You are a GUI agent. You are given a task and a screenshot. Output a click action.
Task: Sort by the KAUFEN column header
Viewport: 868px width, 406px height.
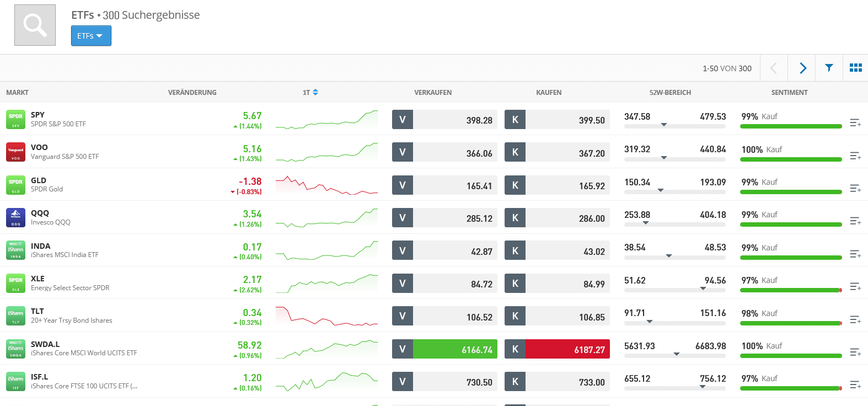(x=549, y=93)
